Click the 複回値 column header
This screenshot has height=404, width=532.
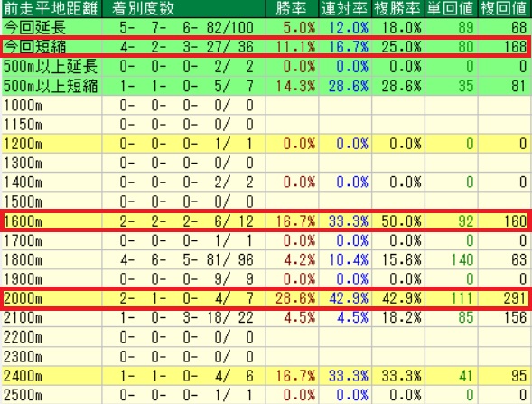503,8
